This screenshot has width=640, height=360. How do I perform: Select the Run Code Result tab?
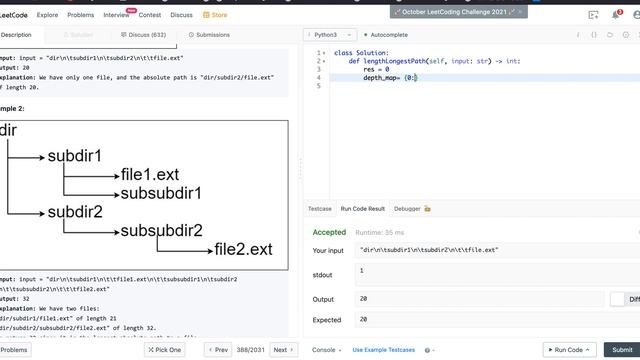coord(362,209)
